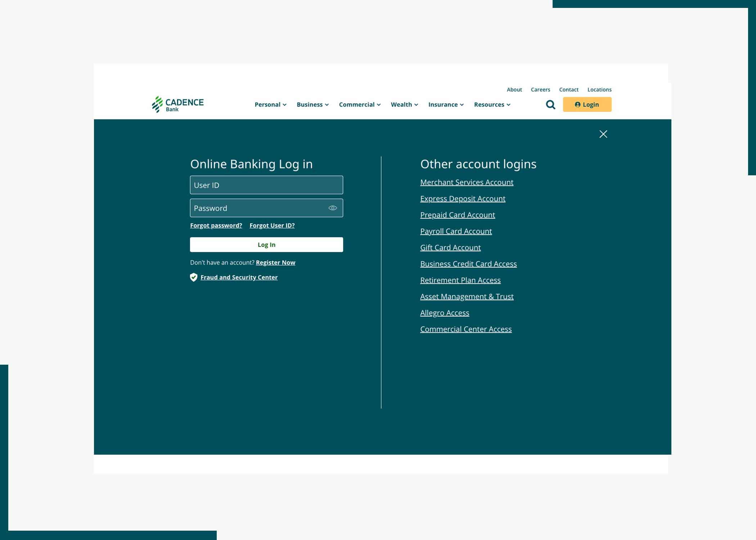756x540 pixels.
Task: Expand the Business menu
Action: point(312,104)
